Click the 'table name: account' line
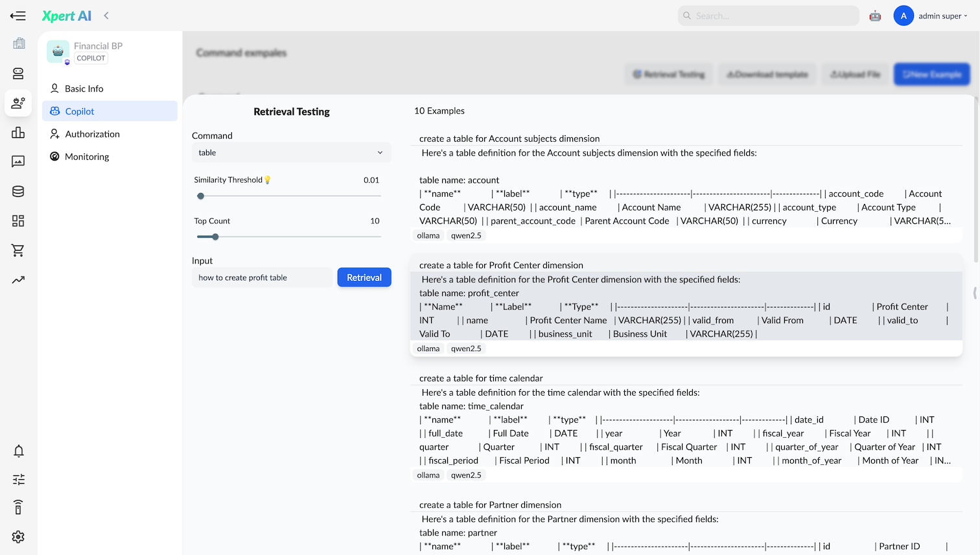980x555 pixels. pyautogui.click(x=460, y=180)
